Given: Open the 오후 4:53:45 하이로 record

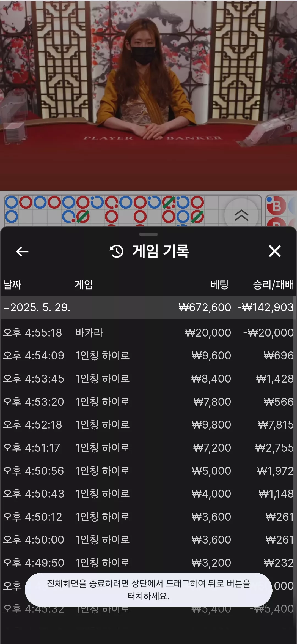Looking at the screenshot, I should pos(148,379).
